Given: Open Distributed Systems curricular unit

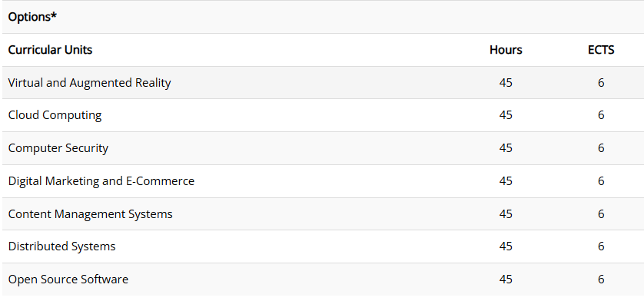Looking at the screenshot, I should (62, 246).
